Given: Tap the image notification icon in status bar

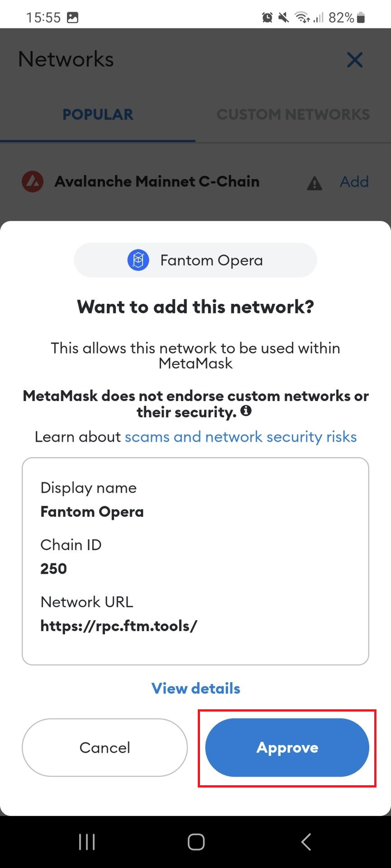Looking at the screenshot, I should pos(72,18).
